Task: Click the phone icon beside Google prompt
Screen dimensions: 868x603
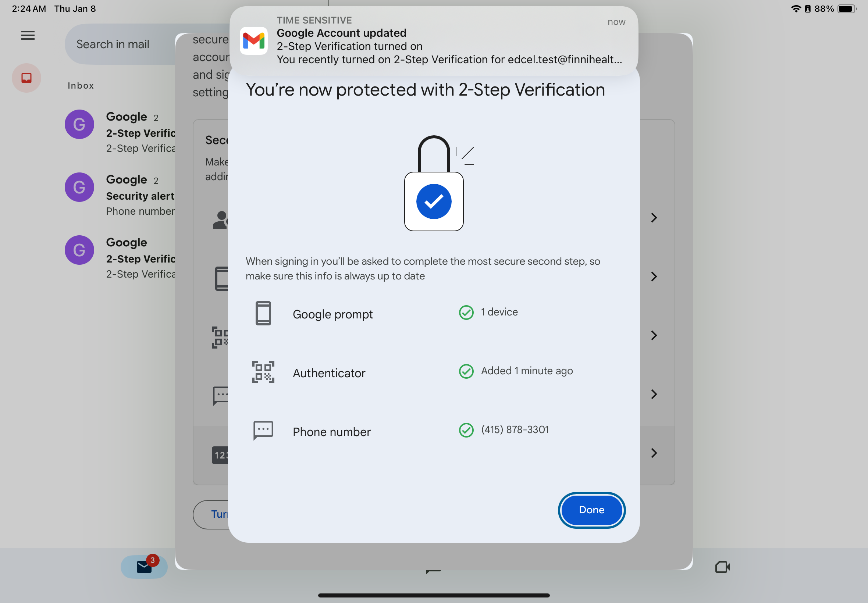Action: click(263, 313)
